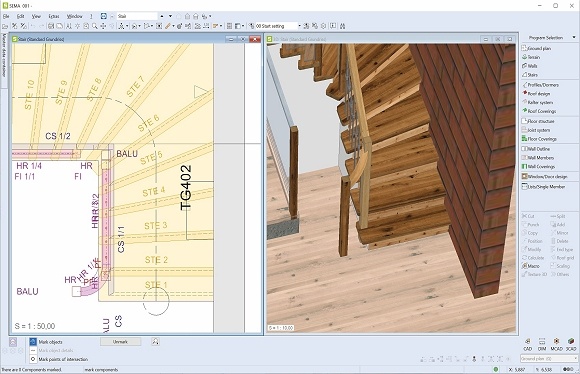Click the Wall Coverings icon
The width and height of the screenshot is (580, 374).
click(x=525, y=166)
